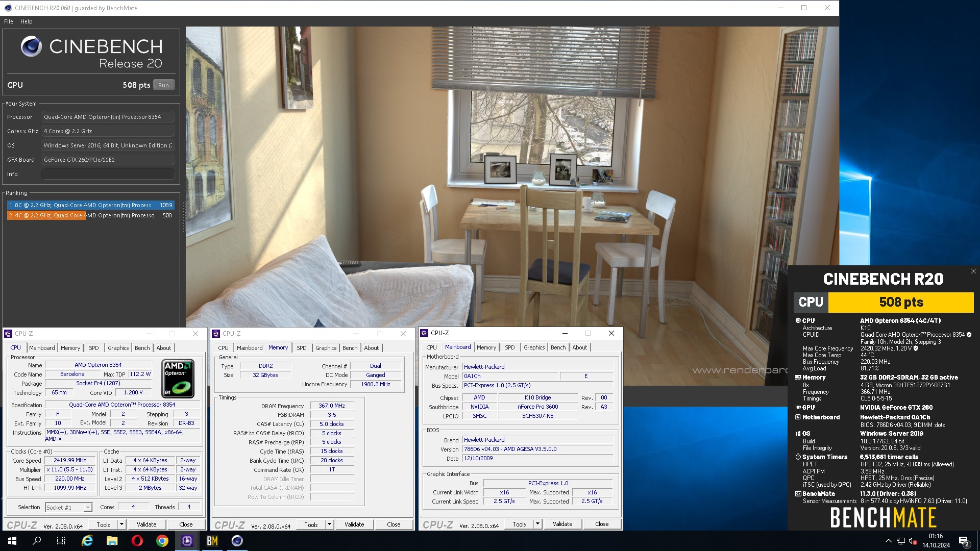Switch to CPU-Z taskbar icon
Viewport: 980px width, 551px height.
[x=187, y=541]
